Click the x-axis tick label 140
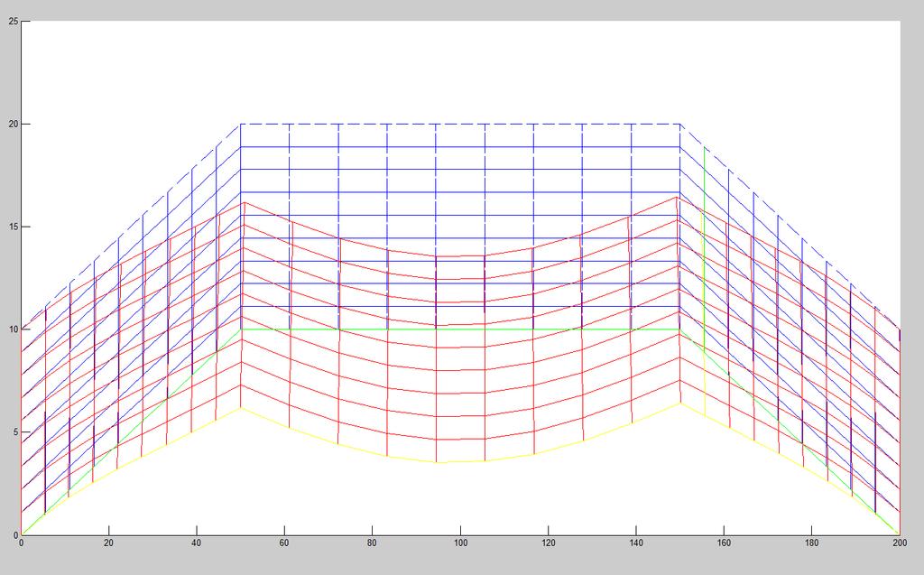 click(636, 543)
